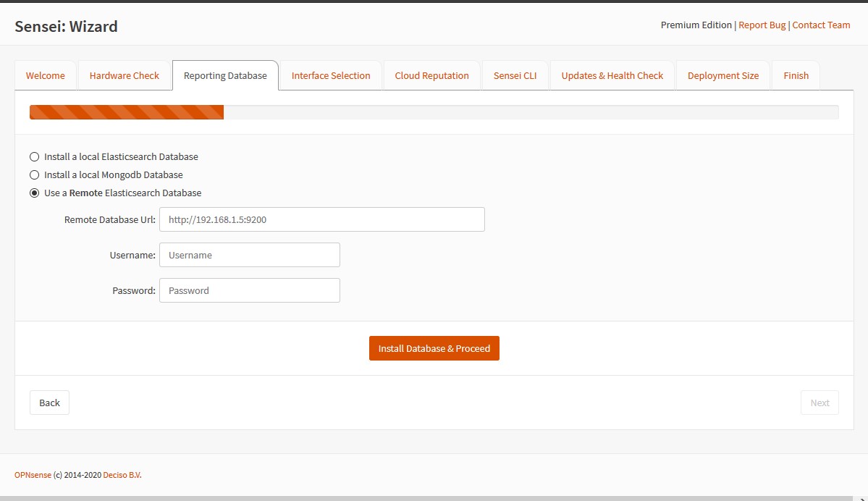Click the Remote Database Url field

tap(321, 219)
